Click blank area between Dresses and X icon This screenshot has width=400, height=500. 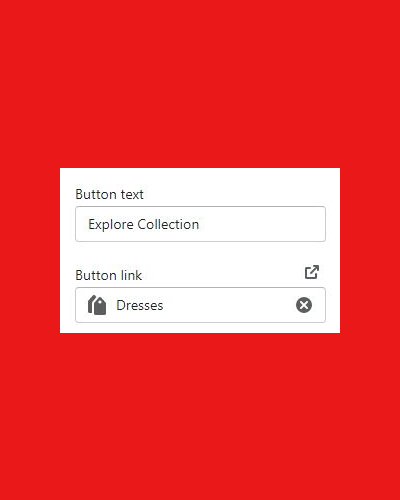(x=229, y=305)
